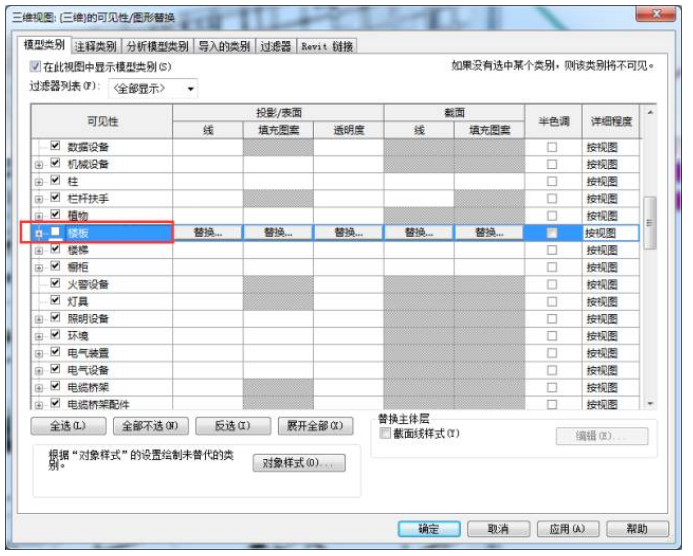Expand the 栏杆扶手 category node
The height and width of the screenshot is (556, 693).
click(x=40, y=198)
